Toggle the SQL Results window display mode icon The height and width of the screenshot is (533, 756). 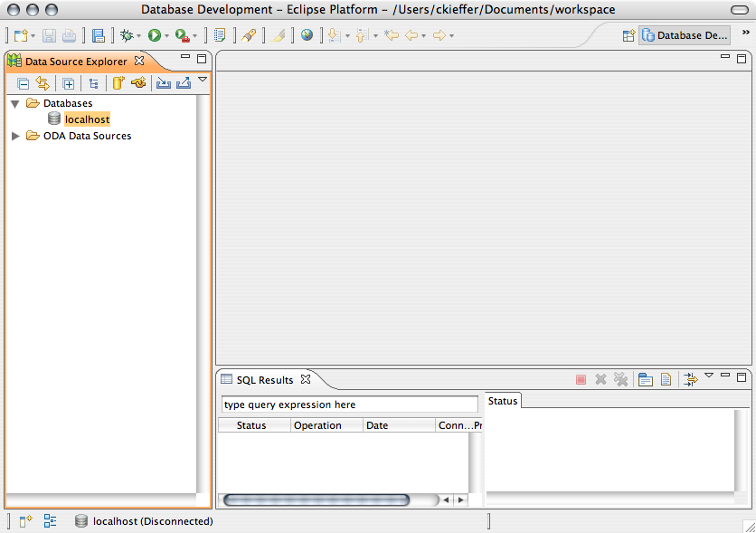click(645, 379)
